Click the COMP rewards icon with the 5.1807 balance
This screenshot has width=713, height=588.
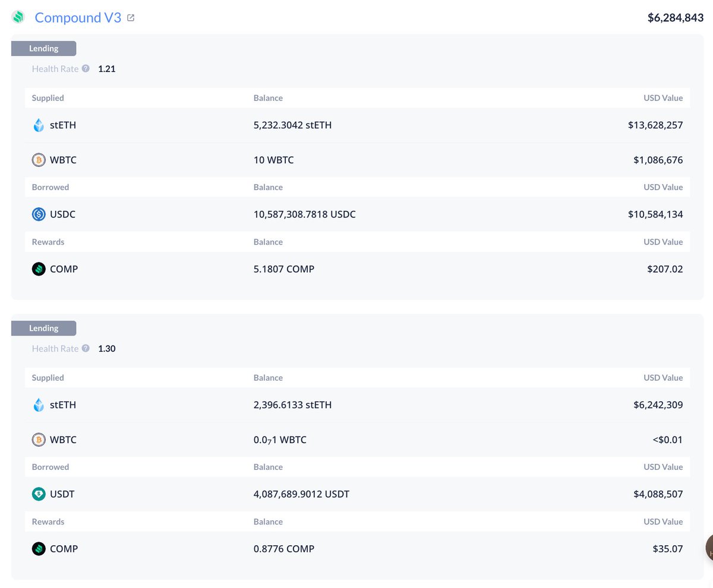(x=39, y=268)
